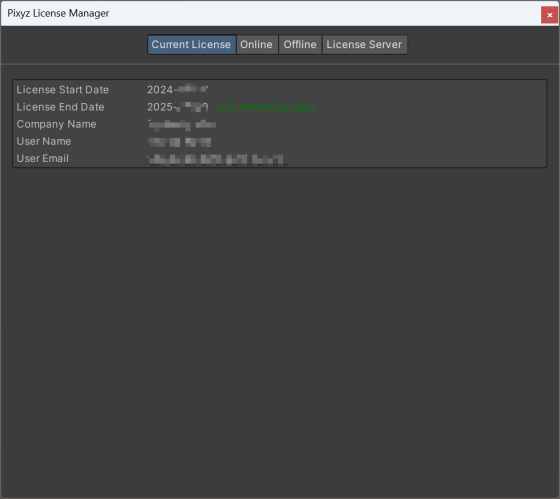The image size is (560, 499).
Task: Click the License Start Date label
Action: pyautogui.click(x=62, y=90)
